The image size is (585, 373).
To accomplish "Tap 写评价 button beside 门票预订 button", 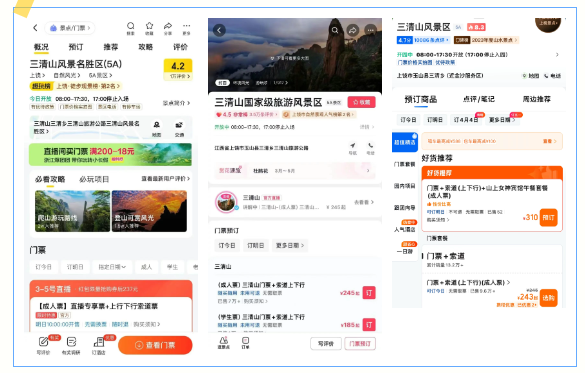I will tap(326, 344).
